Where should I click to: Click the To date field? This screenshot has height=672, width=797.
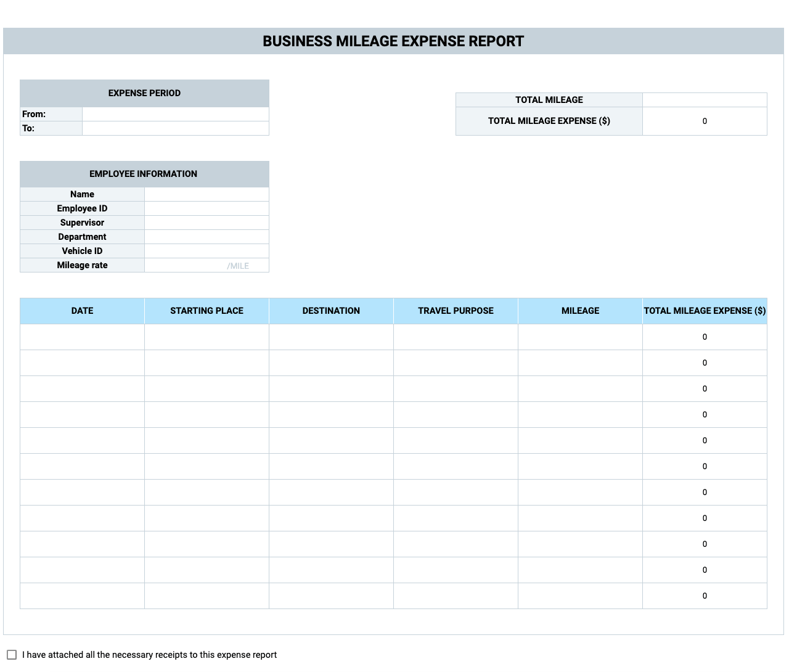click(x=174, y=128)
